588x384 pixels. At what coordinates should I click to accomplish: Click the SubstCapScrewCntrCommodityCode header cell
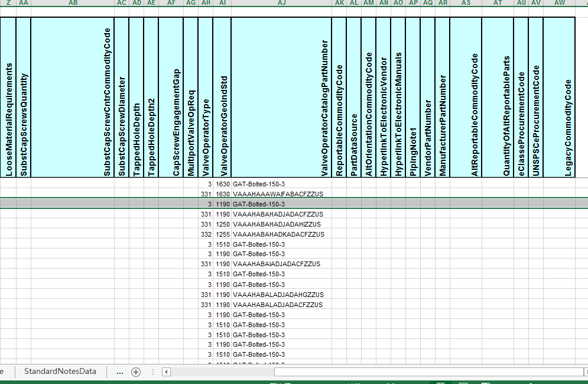[x=73, y=97]
